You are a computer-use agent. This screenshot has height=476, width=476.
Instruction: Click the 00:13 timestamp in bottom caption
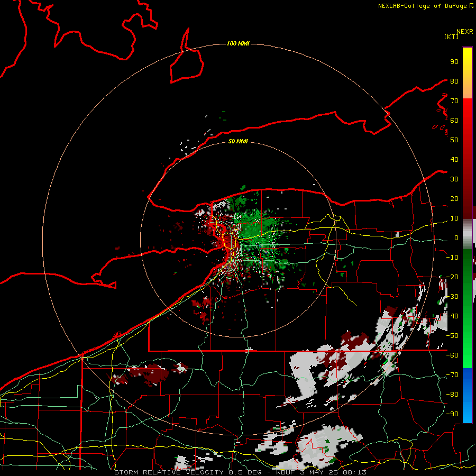pos(354,472)
